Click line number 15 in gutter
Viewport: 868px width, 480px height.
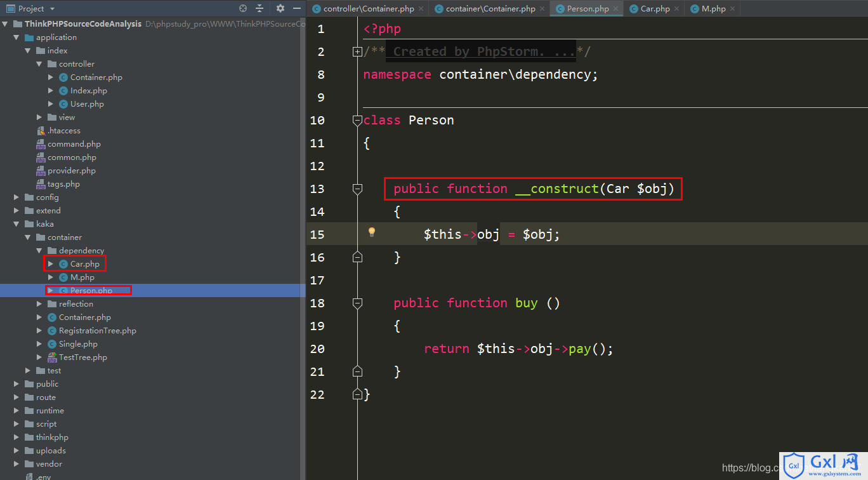point(317,234)
